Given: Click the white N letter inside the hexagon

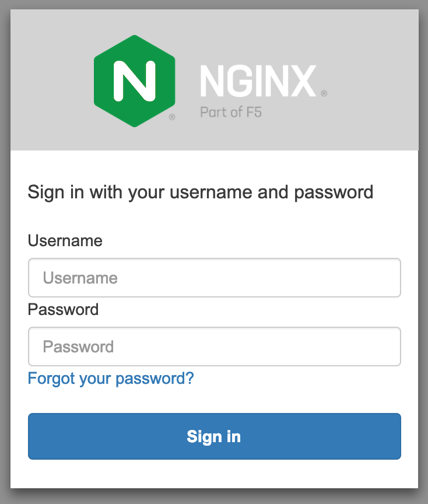Looking at the screenshot, I should tap(135, 80).
